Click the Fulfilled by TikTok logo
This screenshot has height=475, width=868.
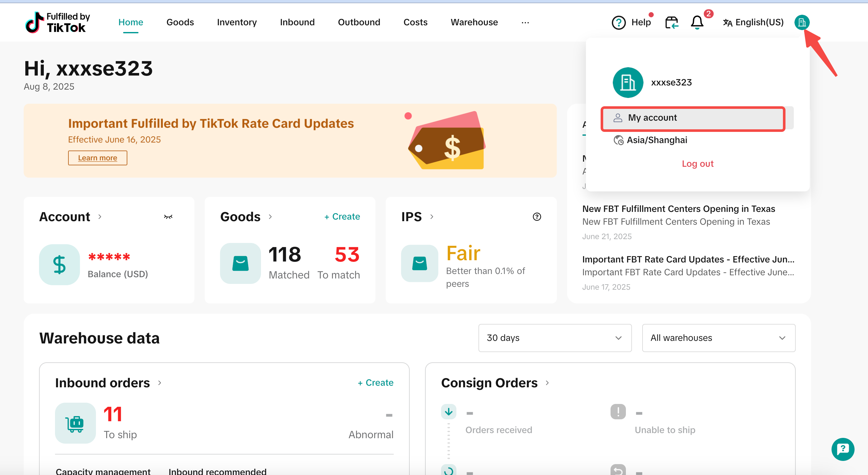click(58, 22)
